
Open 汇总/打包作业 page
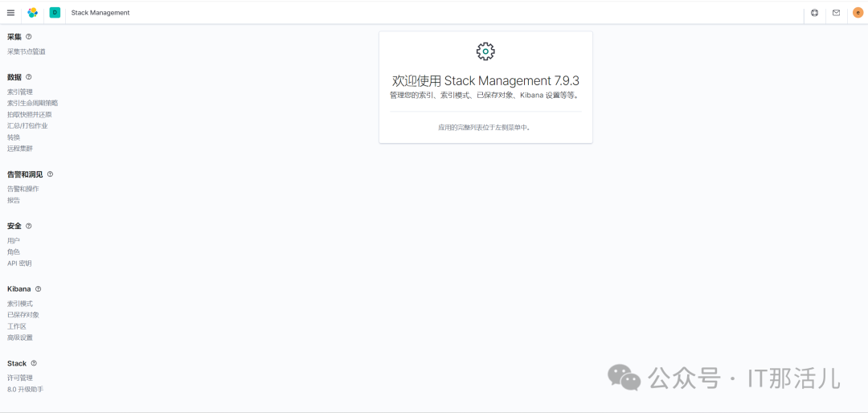pyautogui.click(x=27, y=125)
